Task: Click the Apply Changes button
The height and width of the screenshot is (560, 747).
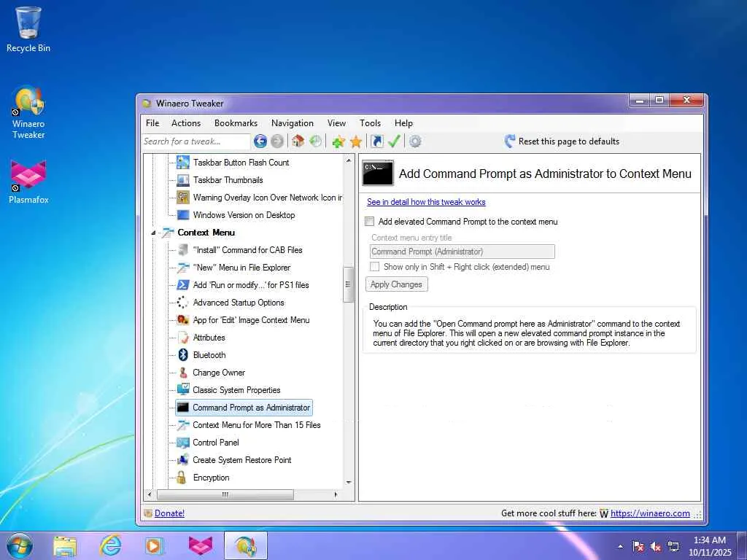Action: coord(396,284)
